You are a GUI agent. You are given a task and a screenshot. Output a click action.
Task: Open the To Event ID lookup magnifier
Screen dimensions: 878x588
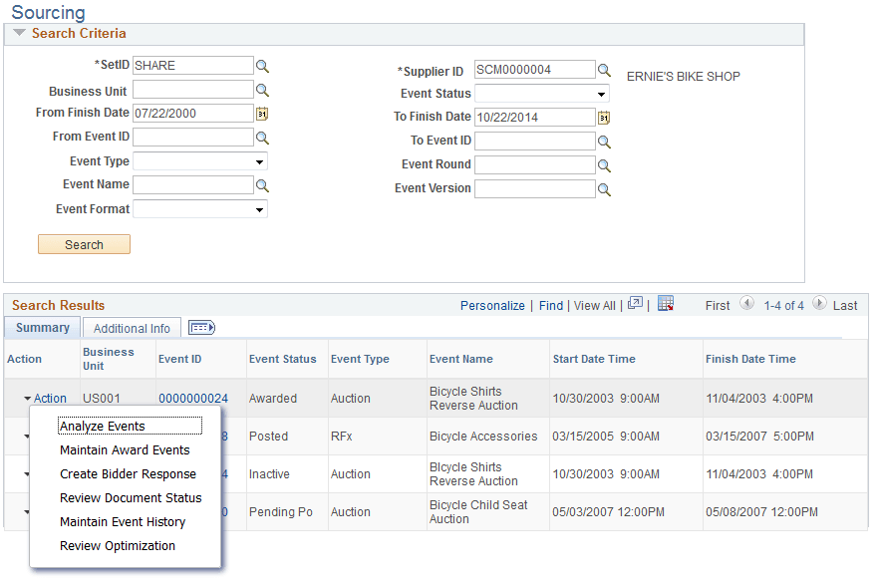(x=604, y=141)
